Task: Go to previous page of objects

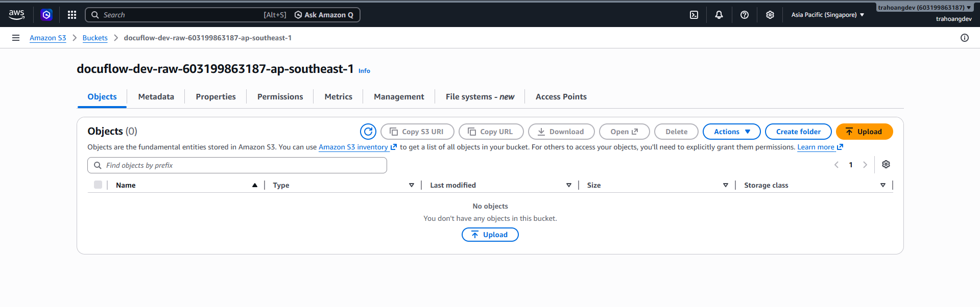Action: coord(836,165)
